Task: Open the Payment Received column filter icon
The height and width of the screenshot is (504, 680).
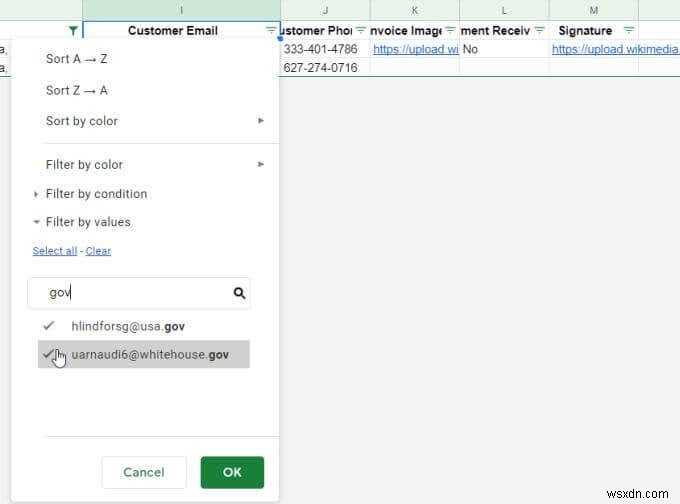Action: tap(539, 30)
